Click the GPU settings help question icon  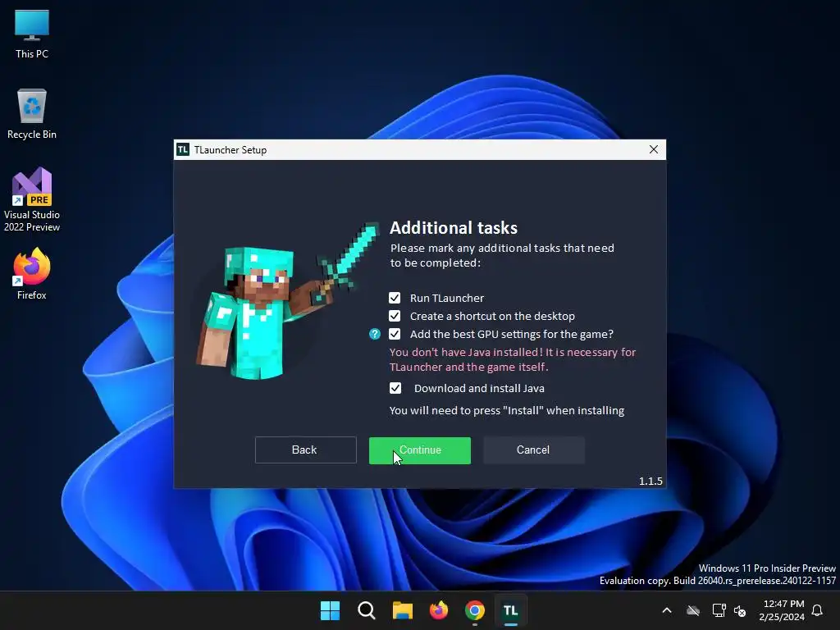[374, 335]
